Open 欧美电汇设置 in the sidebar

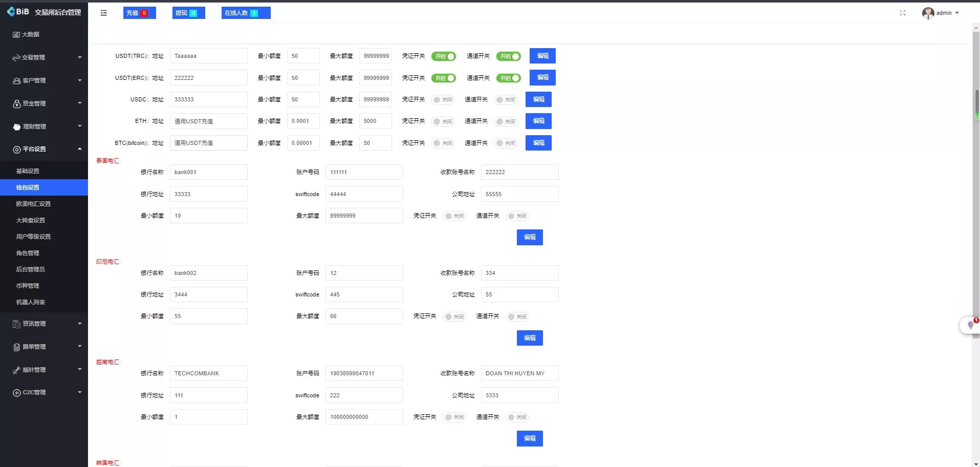(x=33, y=204)
